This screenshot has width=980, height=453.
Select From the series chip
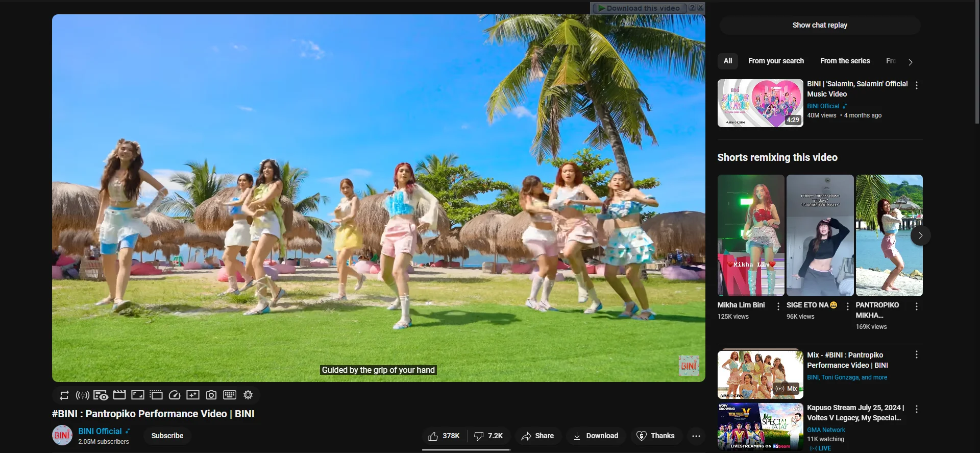845,61
